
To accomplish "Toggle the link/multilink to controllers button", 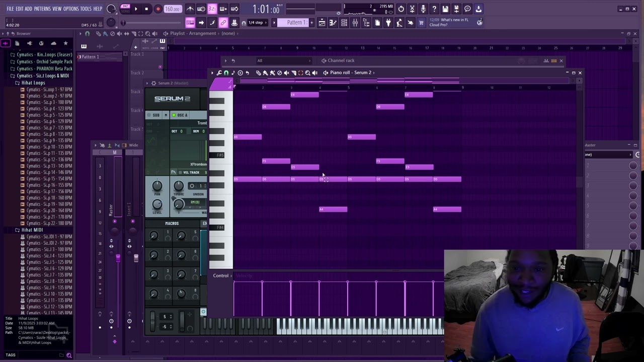I will pyautogui.click(x=223, y=23).
